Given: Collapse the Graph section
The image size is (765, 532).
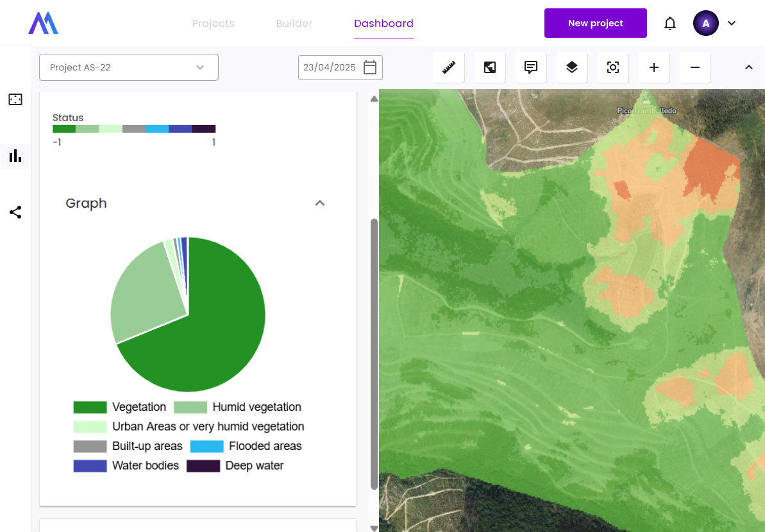Looking at the screenshot, I should [x=320, y=203].
